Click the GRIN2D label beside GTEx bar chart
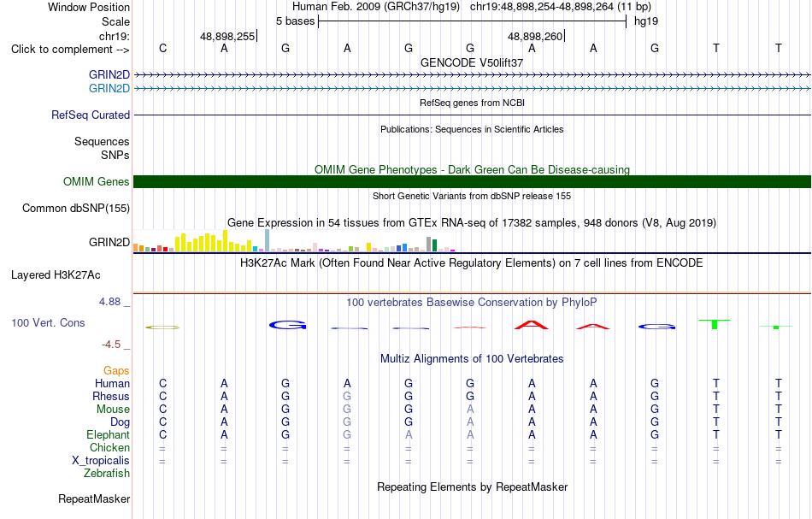The image size is (812, 519). [109, 243]
